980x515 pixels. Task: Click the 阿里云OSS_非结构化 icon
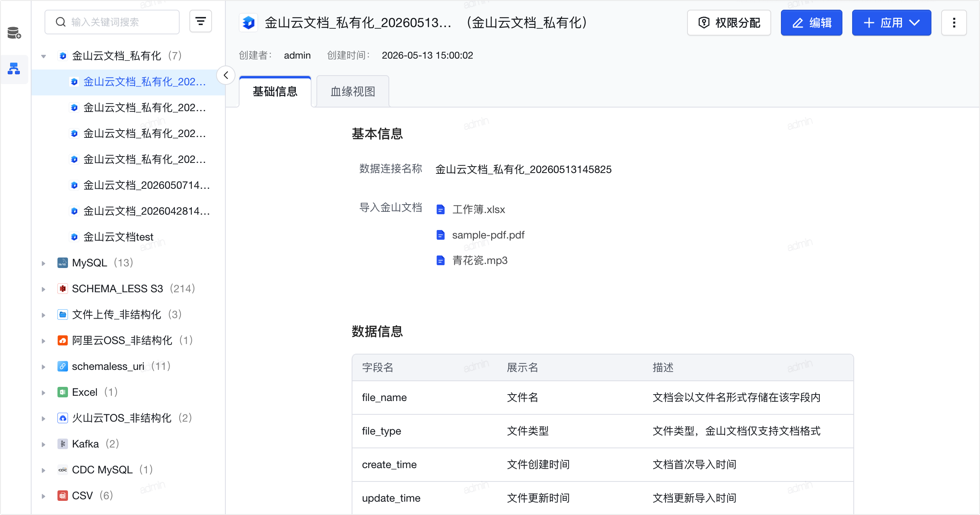(63, 340)
